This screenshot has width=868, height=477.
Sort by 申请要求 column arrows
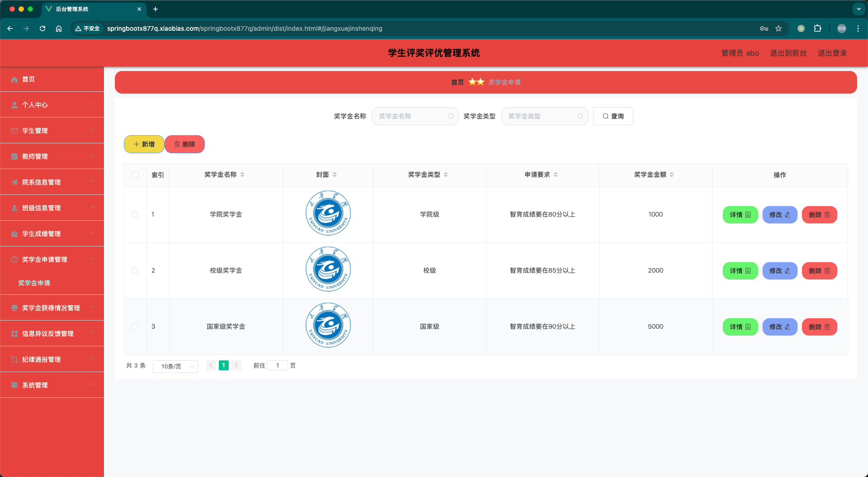(556, 175)
